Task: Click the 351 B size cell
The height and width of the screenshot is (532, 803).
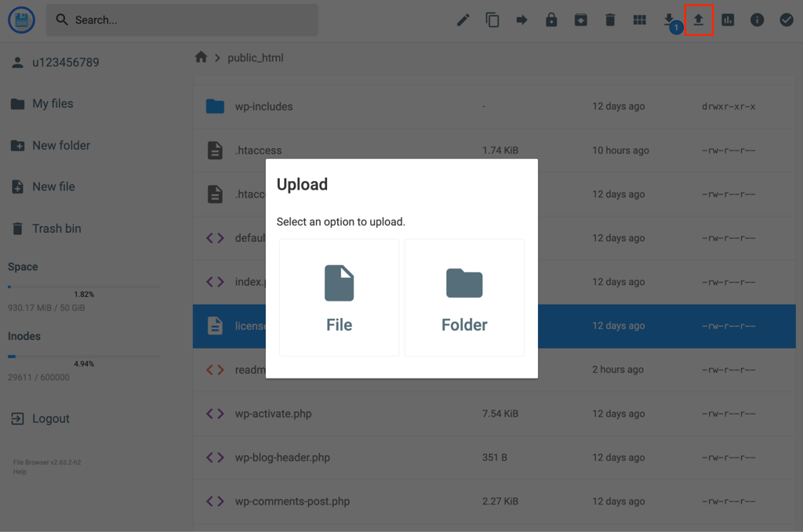Action: point(495,458)
